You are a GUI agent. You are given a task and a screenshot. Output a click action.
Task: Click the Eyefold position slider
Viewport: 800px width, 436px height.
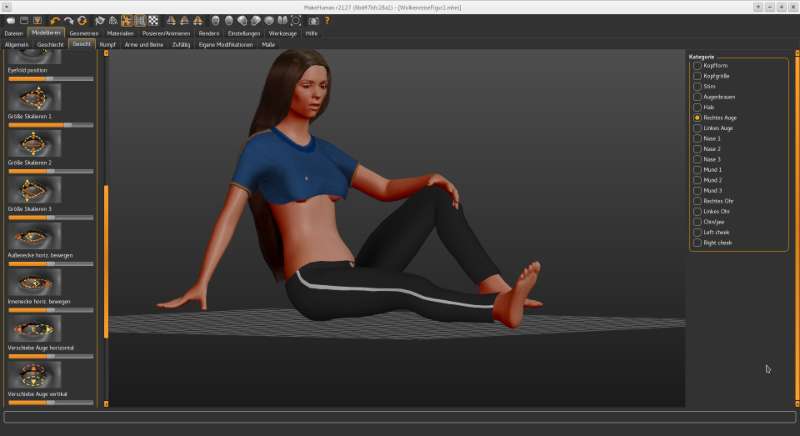click(x=50, y=78)
